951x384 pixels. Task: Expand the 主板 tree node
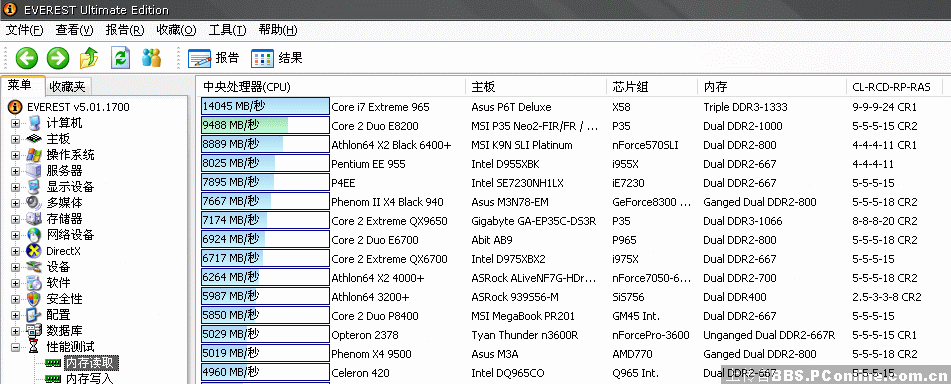pos(15,139)
